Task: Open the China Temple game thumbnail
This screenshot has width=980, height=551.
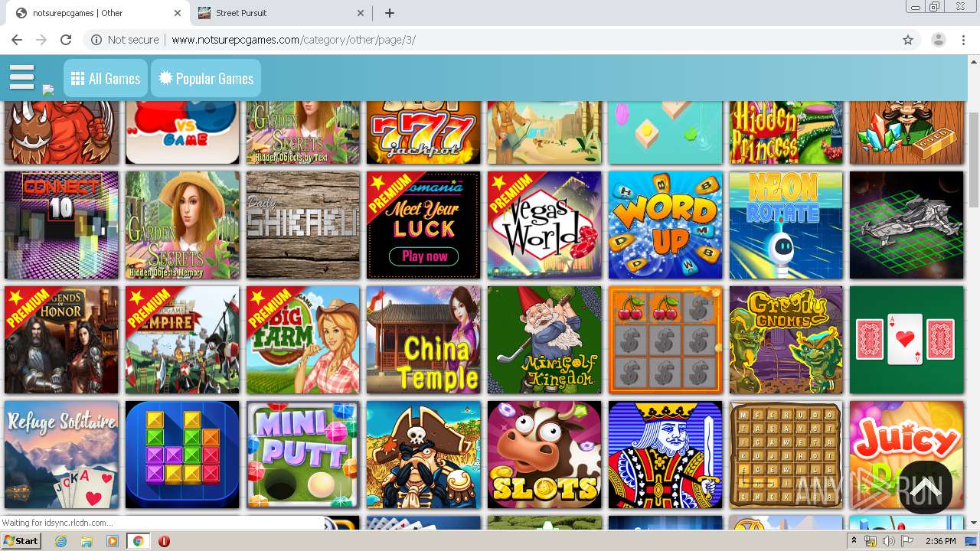Action: click(424, 340)
